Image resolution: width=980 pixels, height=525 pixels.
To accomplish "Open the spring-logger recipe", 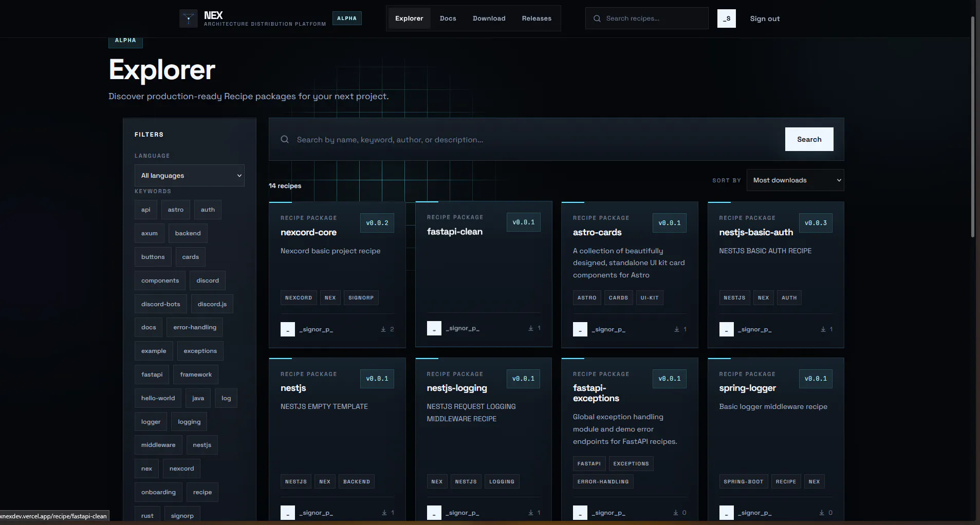I will click(x=748, y=388).
